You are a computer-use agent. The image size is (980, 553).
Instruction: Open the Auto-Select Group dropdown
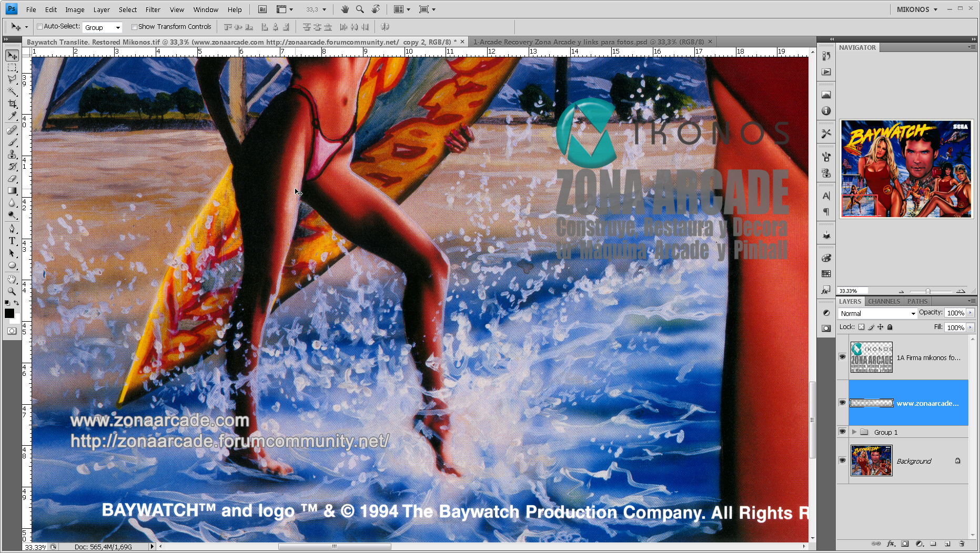(x=102, y=26)
